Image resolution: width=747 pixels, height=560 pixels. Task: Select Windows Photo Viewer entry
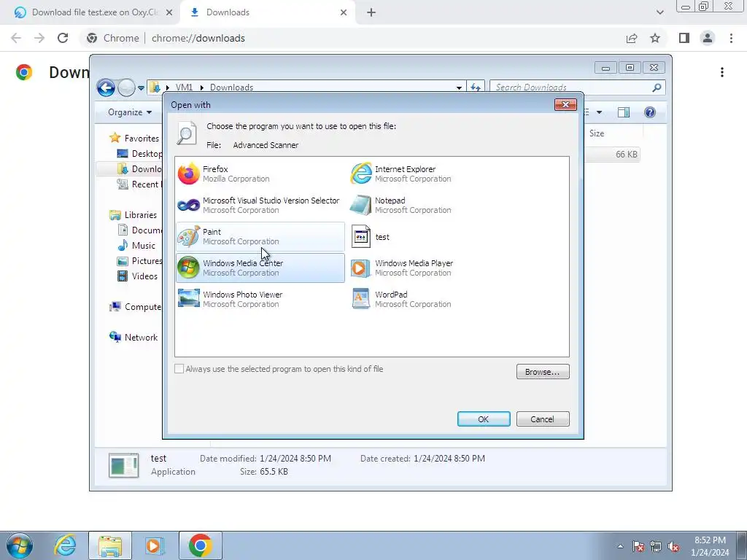[x=260, y=300]
